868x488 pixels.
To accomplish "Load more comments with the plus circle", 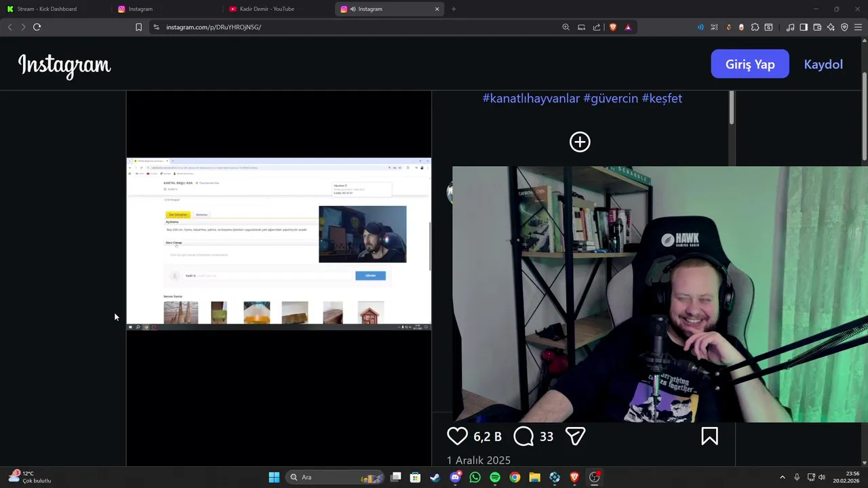I will tap(580, 142).
